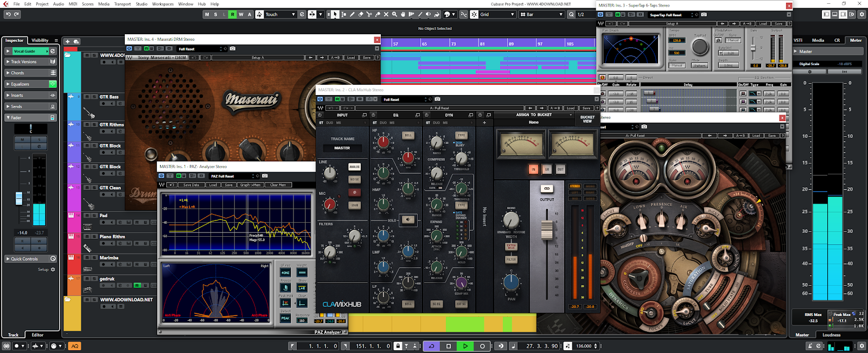Image resolution: width=868 pixels, height=353 pixels.
Task: Select the Glue tool
Action: [378, 14]
